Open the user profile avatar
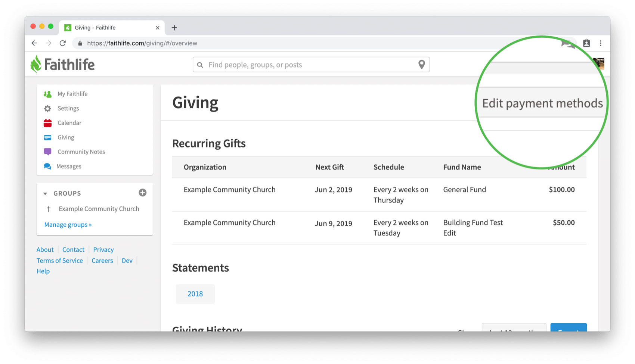This screenshot has width=635, height=364. coord(599,63)
